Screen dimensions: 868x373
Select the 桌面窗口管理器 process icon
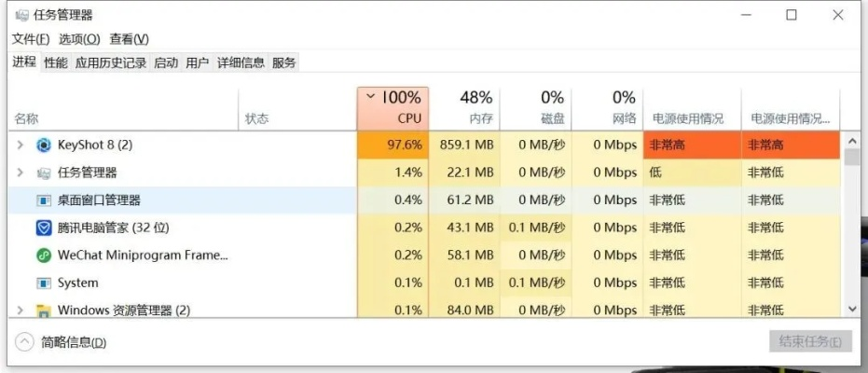[43, 200]
